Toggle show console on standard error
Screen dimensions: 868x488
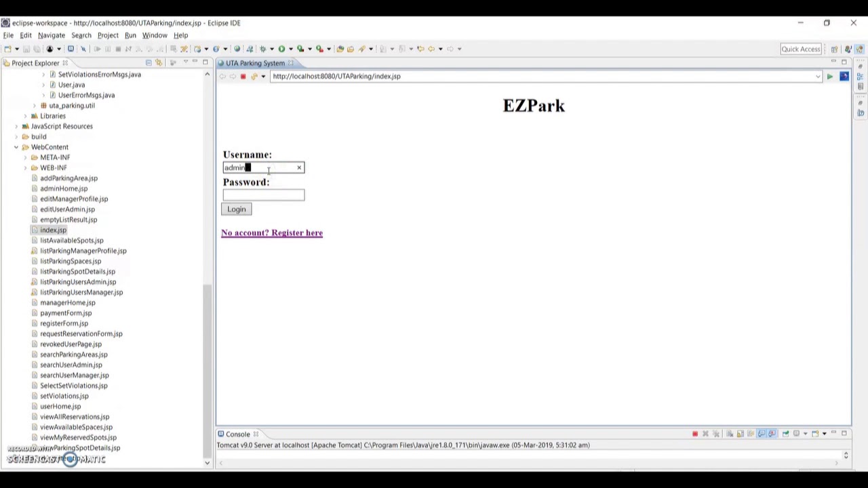coord(772,434)
